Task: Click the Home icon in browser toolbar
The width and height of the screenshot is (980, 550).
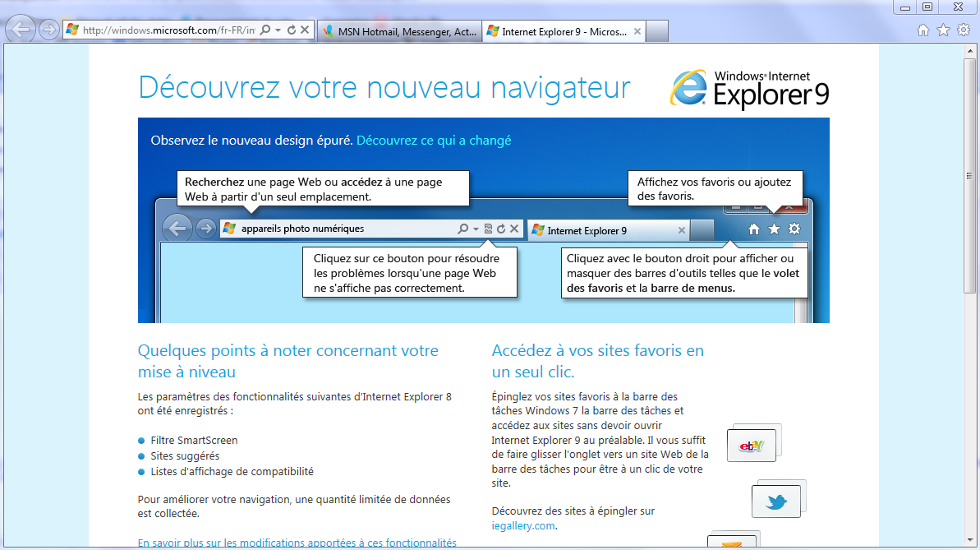Action: point(923,30)
